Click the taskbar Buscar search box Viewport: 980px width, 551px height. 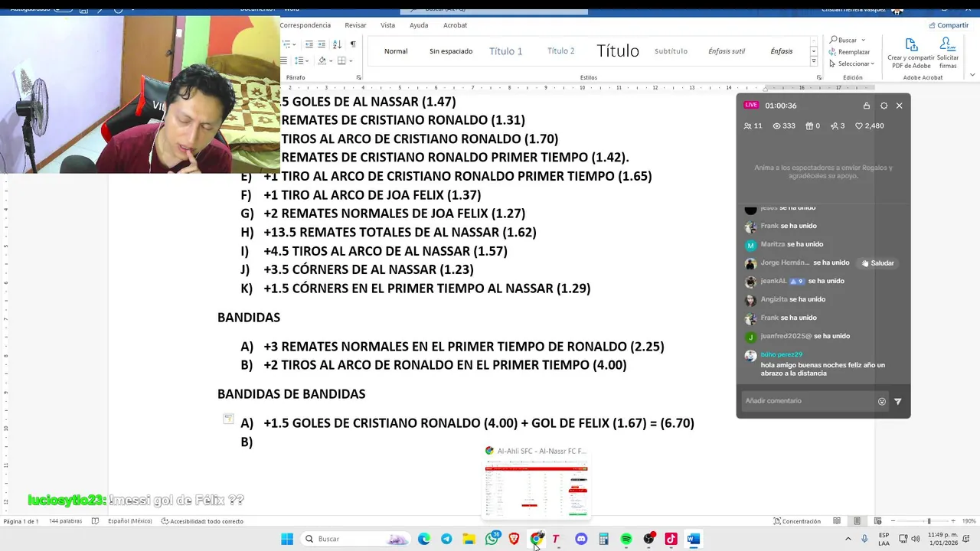tap(356, 539)
